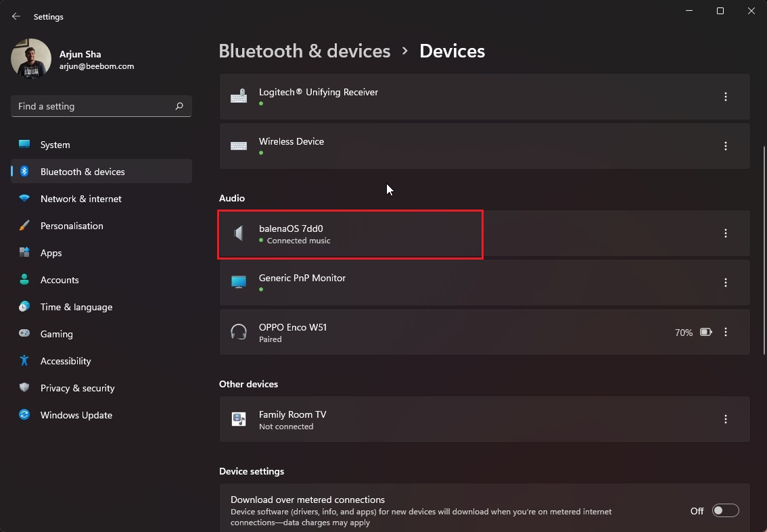767x532 pixels.
Task: Click the Find a setting search box
Action: click(x=93, y=106)
